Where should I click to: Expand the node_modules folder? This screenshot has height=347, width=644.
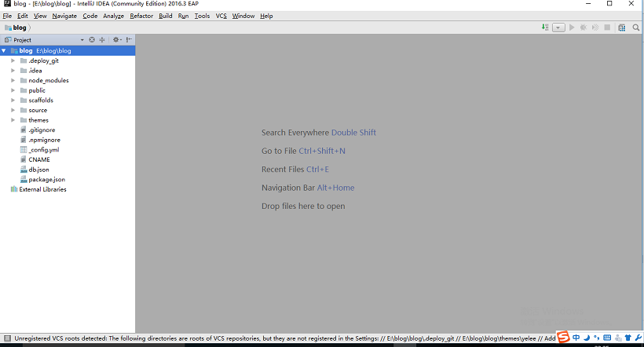click(13, 80)
